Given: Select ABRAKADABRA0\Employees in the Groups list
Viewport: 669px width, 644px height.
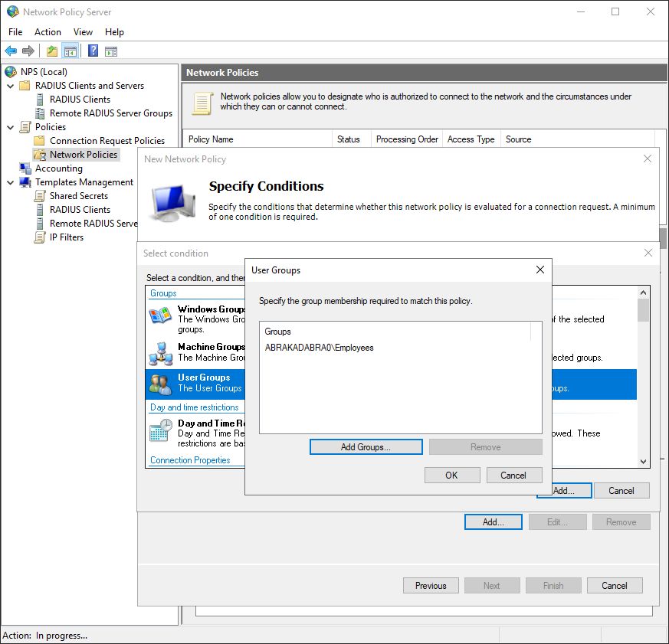Looking at the screenshot, I should coord(319,348).
